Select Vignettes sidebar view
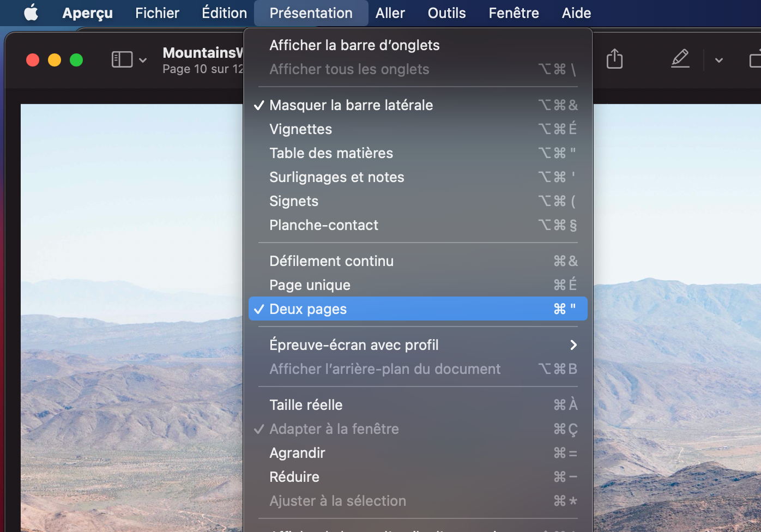 click(300, 129)
